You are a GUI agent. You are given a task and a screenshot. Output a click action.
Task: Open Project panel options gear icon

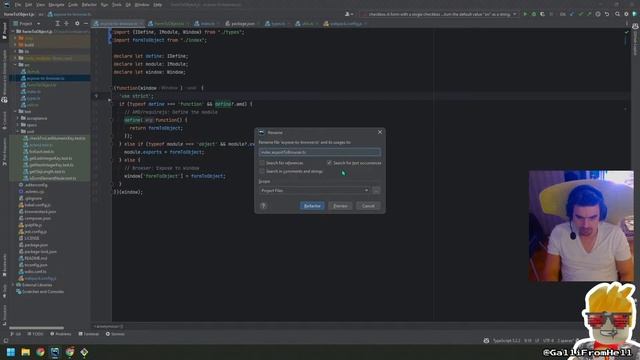click(x=77, y=24)
